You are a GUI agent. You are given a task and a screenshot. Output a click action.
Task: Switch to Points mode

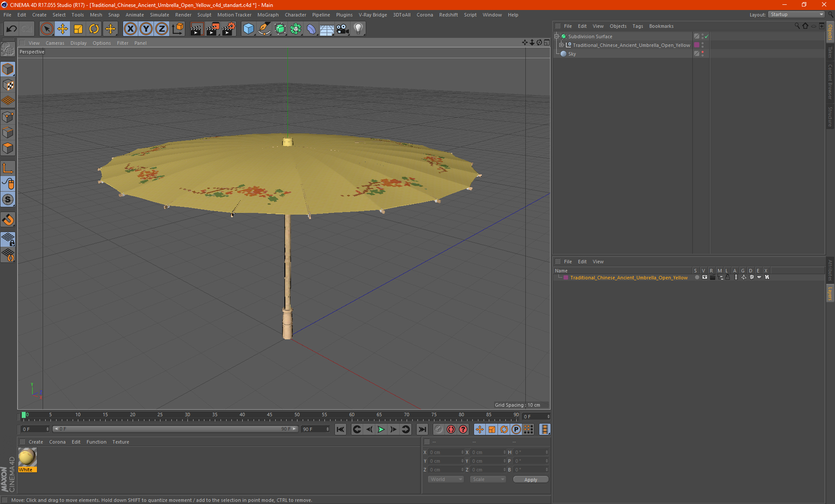[8, 117]
